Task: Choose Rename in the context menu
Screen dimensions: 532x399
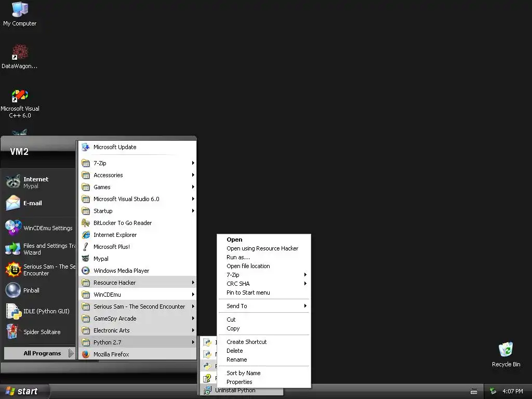Action: 264,360
